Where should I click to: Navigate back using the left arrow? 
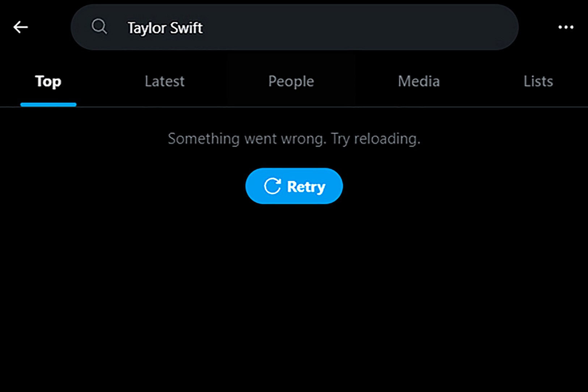(21, 27)
